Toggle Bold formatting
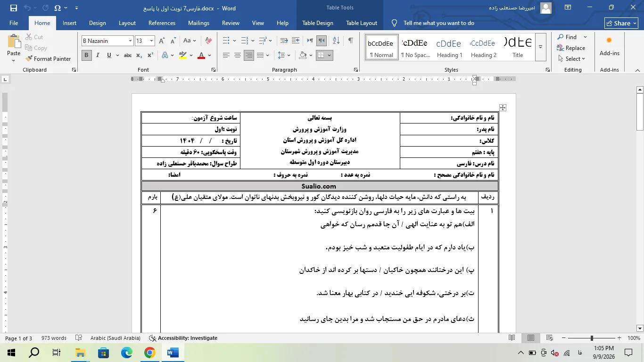The height and width of the screenshot is (362, 644). click(86, 55)
